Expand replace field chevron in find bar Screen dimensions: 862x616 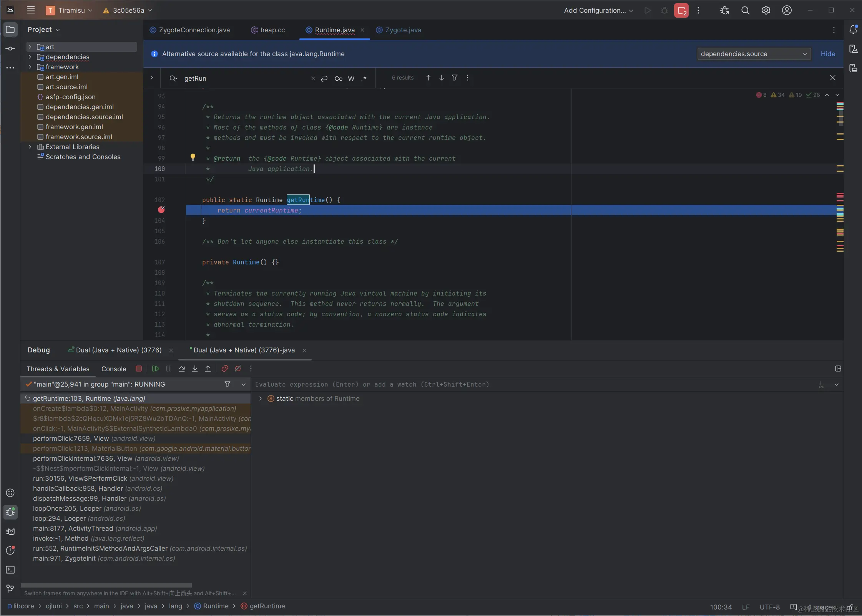[152, 78]
